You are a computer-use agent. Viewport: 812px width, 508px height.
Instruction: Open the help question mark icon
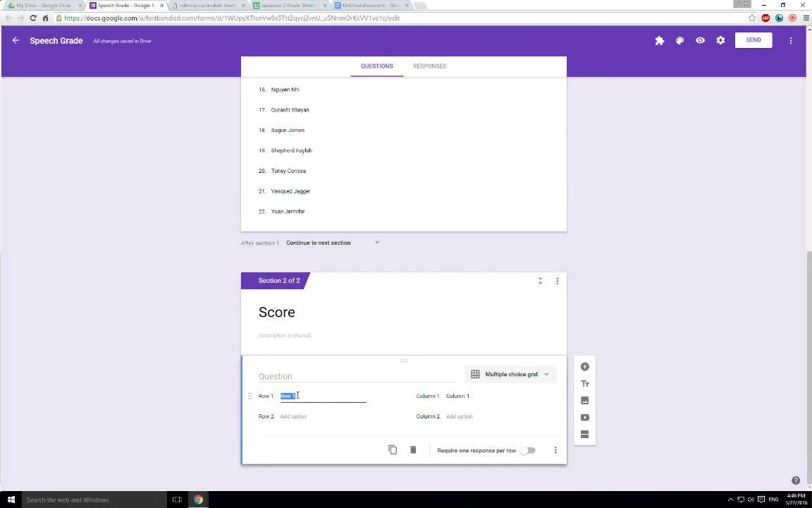click(796, 480)
